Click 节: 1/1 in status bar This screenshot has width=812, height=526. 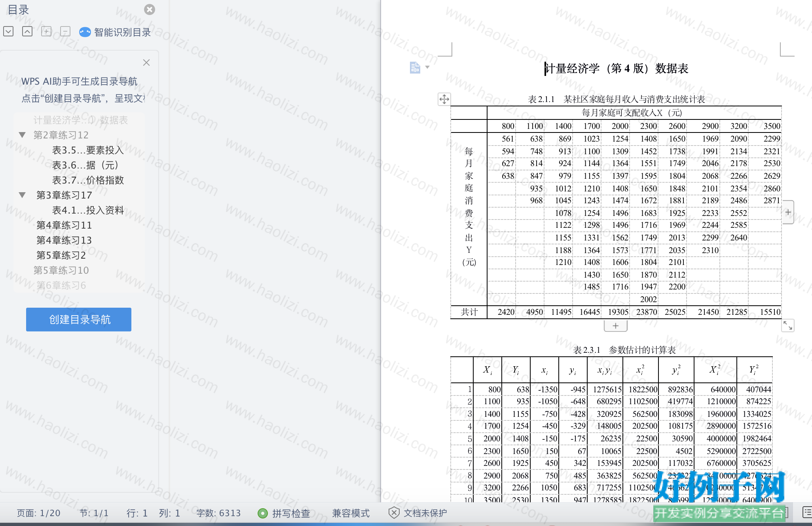point(94,513)
